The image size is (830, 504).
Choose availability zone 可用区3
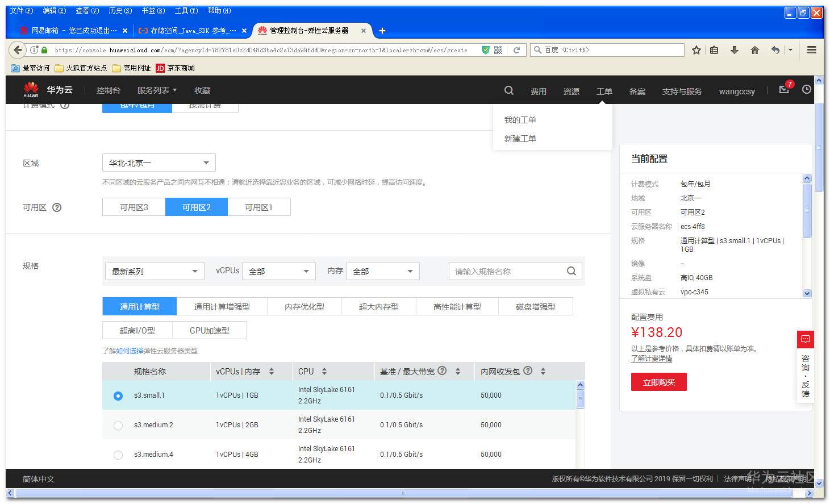click(x=134, y=207)
